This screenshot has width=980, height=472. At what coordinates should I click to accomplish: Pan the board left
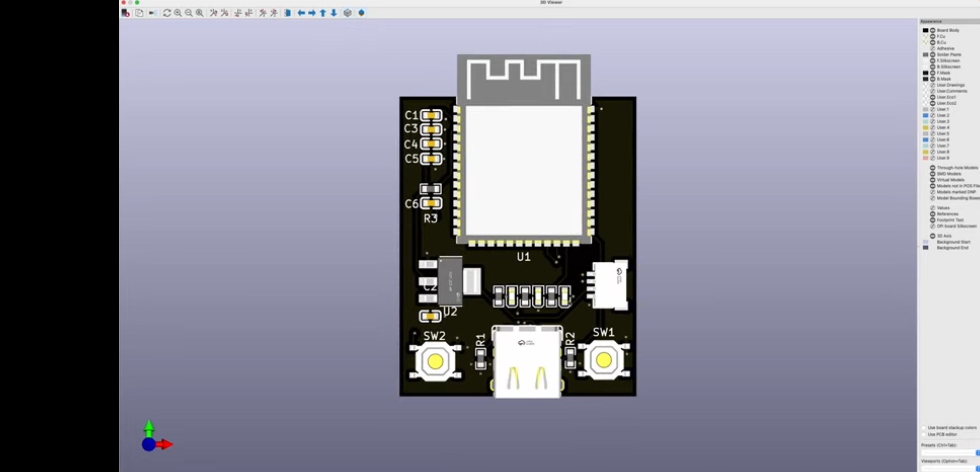pos(301,13)
